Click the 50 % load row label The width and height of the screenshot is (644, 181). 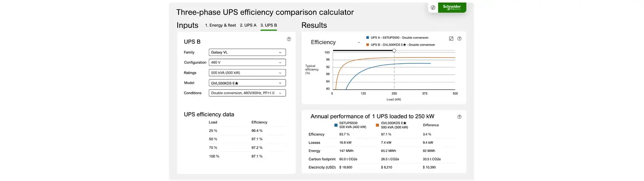point(213,139)
